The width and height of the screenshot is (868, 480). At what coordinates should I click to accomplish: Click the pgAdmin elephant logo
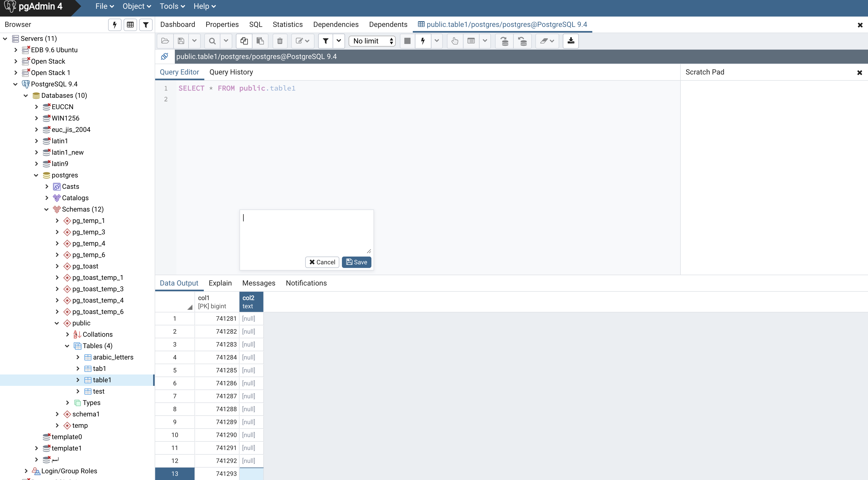tap(10, 6)
